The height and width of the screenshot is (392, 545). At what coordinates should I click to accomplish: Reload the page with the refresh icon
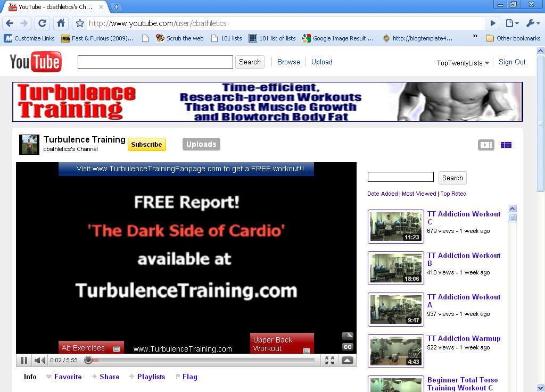(x=43, y=23)
